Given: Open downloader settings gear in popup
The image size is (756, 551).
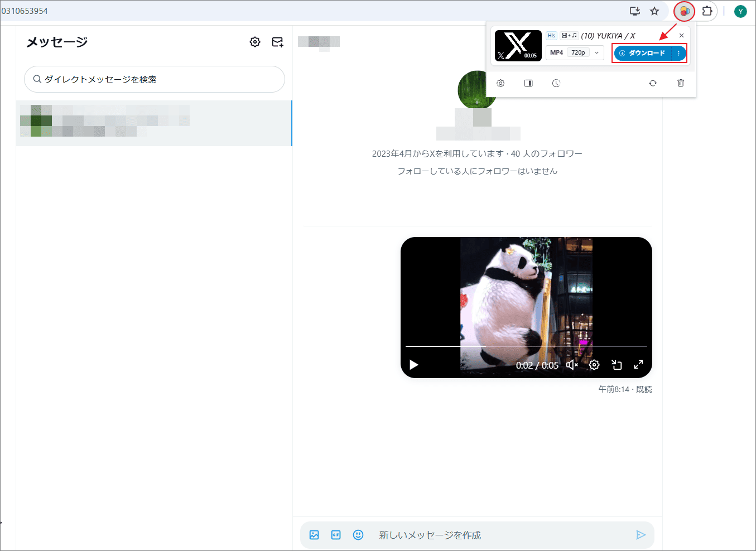Looking at the screenshot, I should [x=500, y=83].
